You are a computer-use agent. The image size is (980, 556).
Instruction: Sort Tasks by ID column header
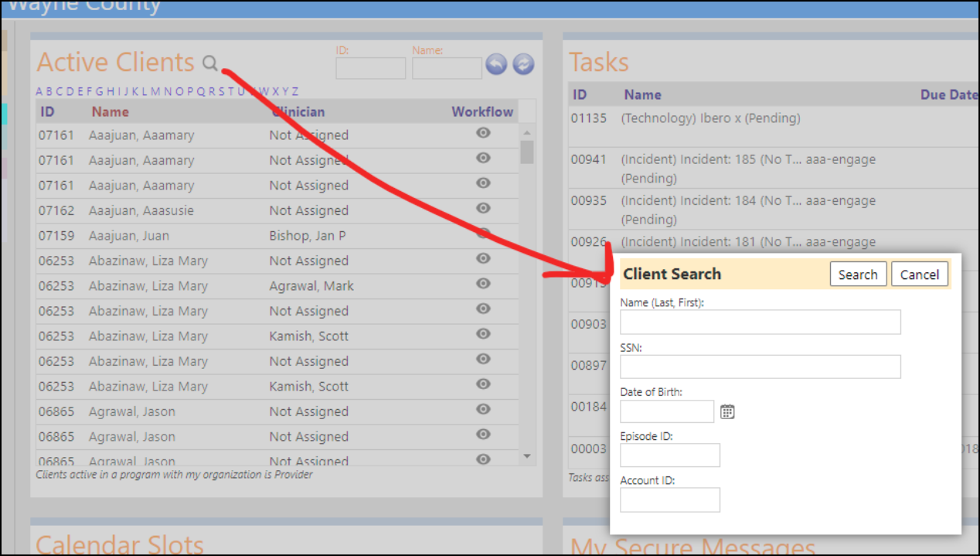(580, 94)
